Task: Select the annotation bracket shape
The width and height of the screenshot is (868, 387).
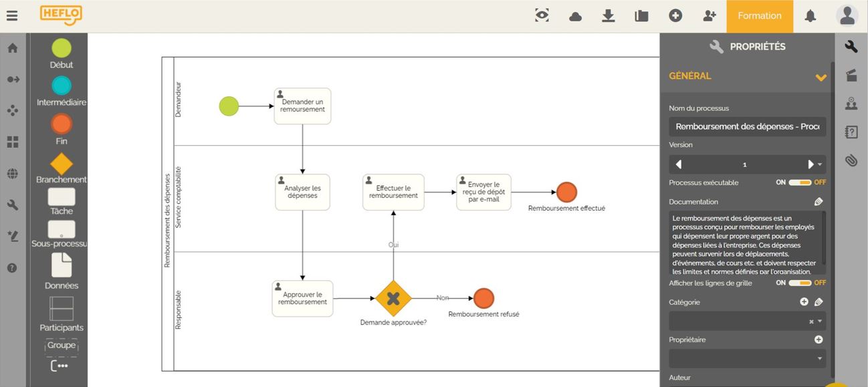Action: [59, 366]
